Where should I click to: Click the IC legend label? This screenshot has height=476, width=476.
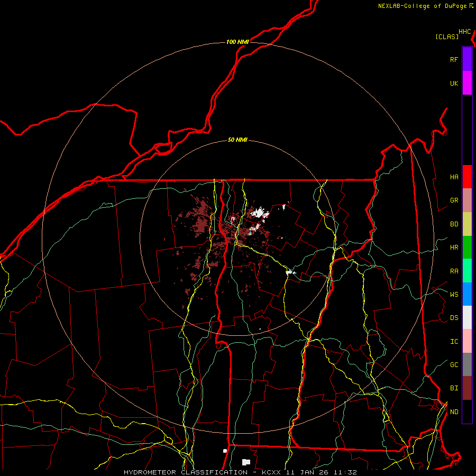pos(454,342)
